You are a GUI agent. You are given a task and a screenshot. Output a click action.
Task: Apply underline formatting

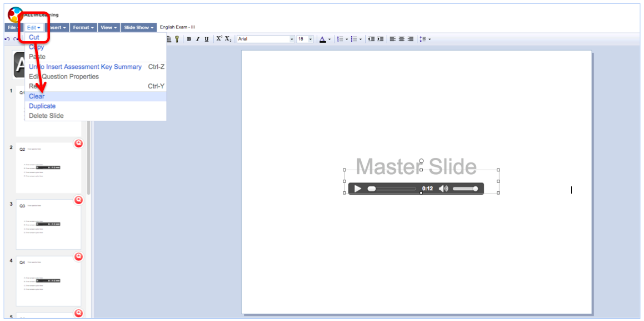tap(207, 39)
